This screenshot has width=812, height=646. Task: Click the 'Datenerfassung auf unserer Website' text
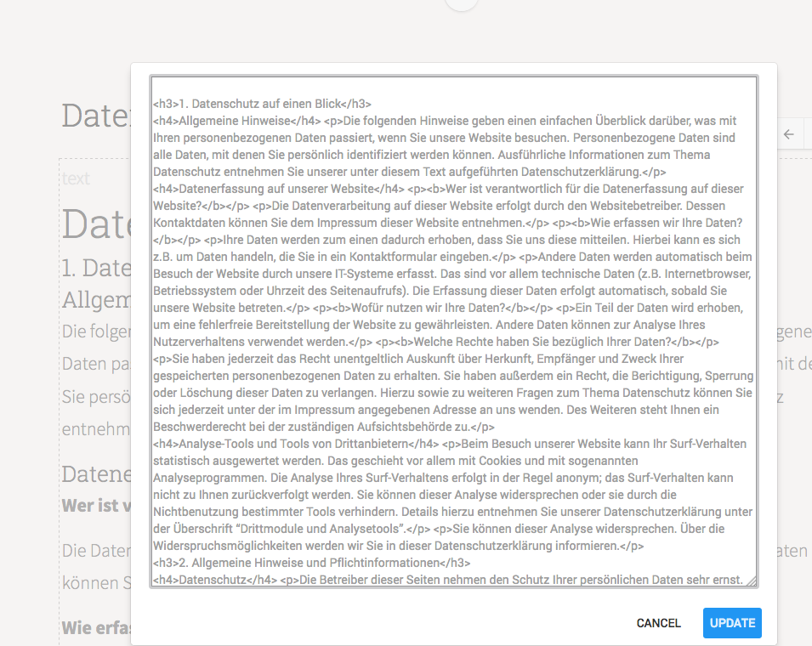pyautogui.click(x=276, y=189)
